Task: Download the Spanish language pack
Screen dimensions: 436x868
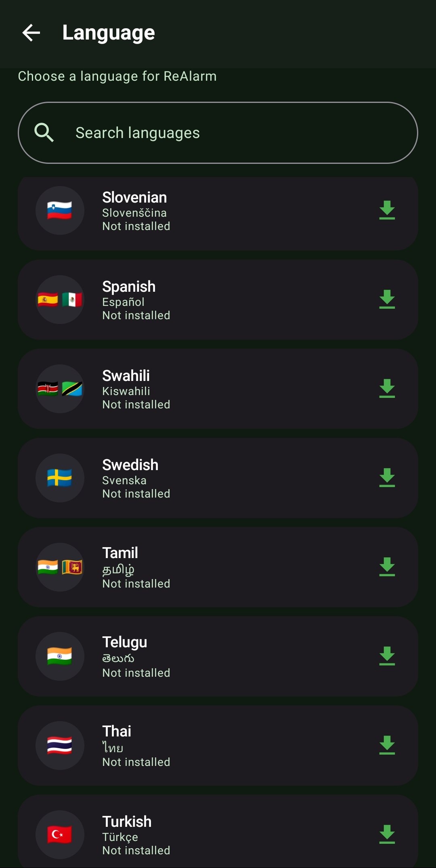Action: [x=387, y=299]
